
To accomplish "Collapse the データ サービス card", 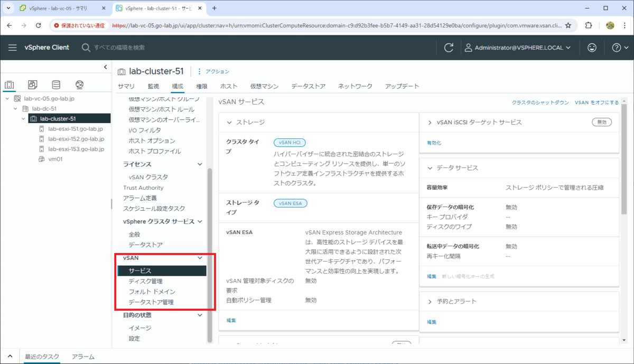I will pyautogui.click(x=430, y=168).
